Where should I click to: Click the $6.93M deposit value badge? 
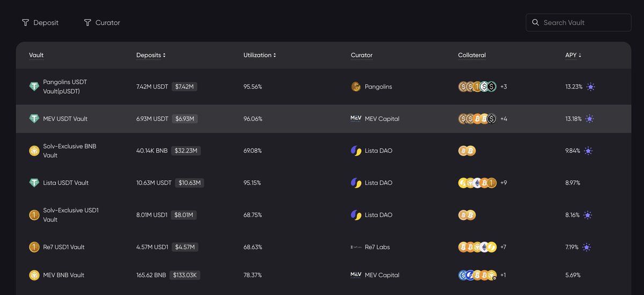point(185,119)
